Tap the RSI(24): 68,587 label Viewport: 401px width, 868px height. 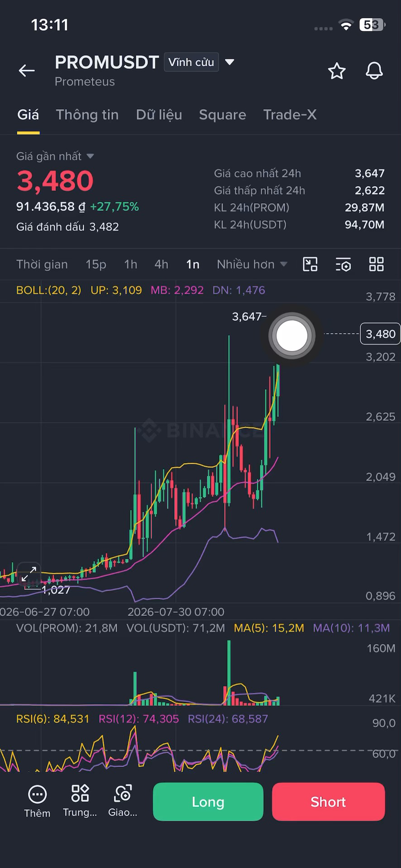click(x=228, y=719)
